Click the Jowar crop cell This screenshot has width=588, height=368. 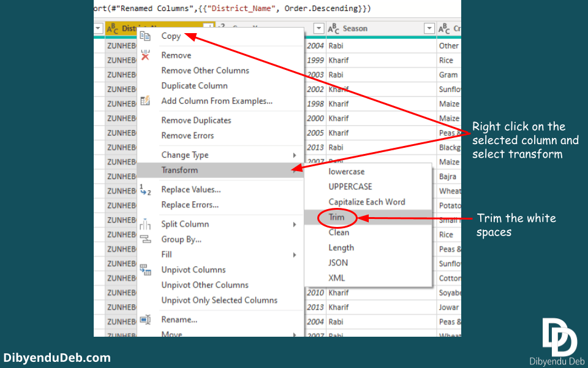(448, 307)
